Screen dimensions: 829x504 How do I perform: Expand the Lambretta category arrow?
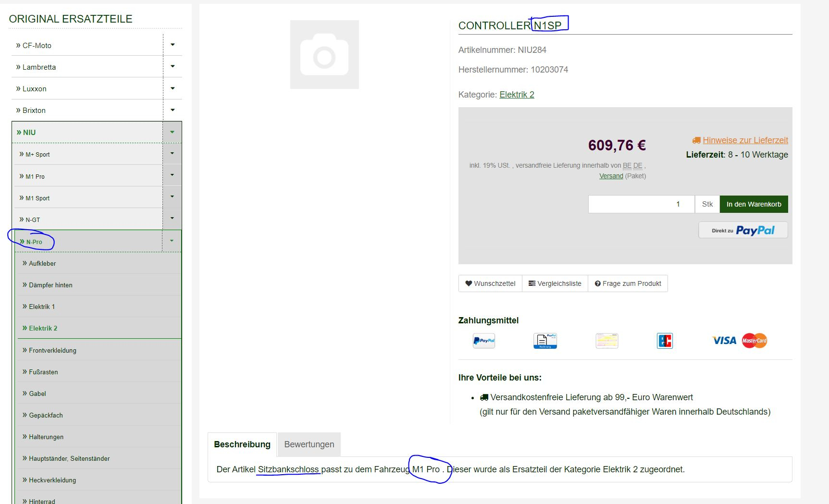[173, 66]
